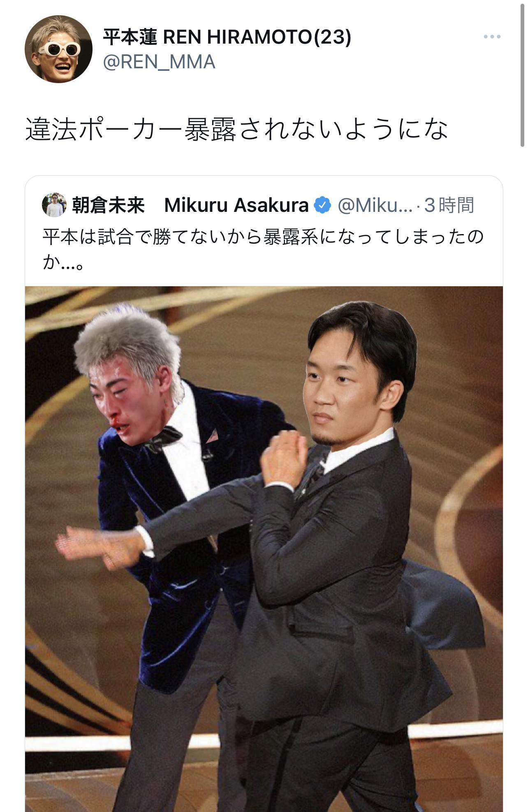This screenshot has width=528, height=812.
Task: Open the quoted tweet text starting with 平本は試合で勝てない
Action: pos(263,249)
